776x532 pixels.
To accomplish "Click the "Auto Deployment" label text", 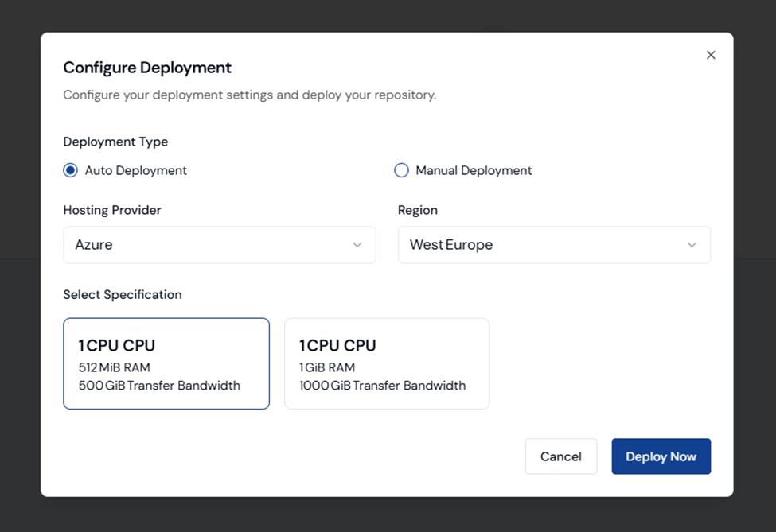I will coord(136,170).
